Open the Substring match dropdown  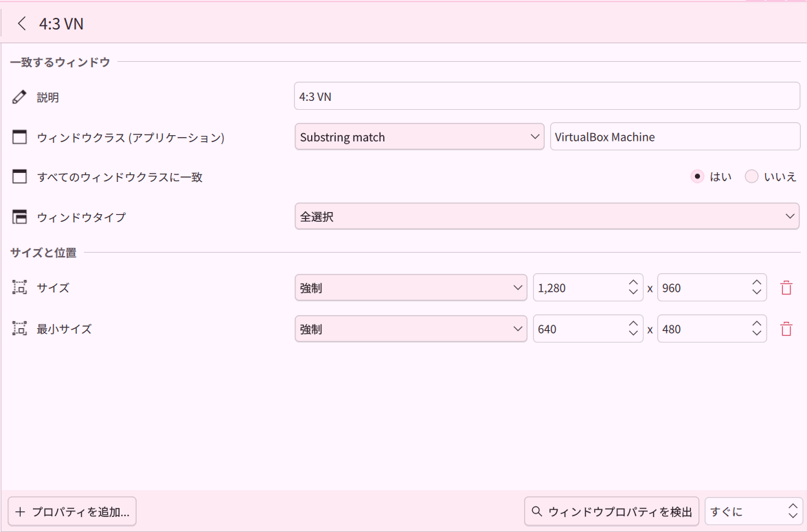[420, 137]
